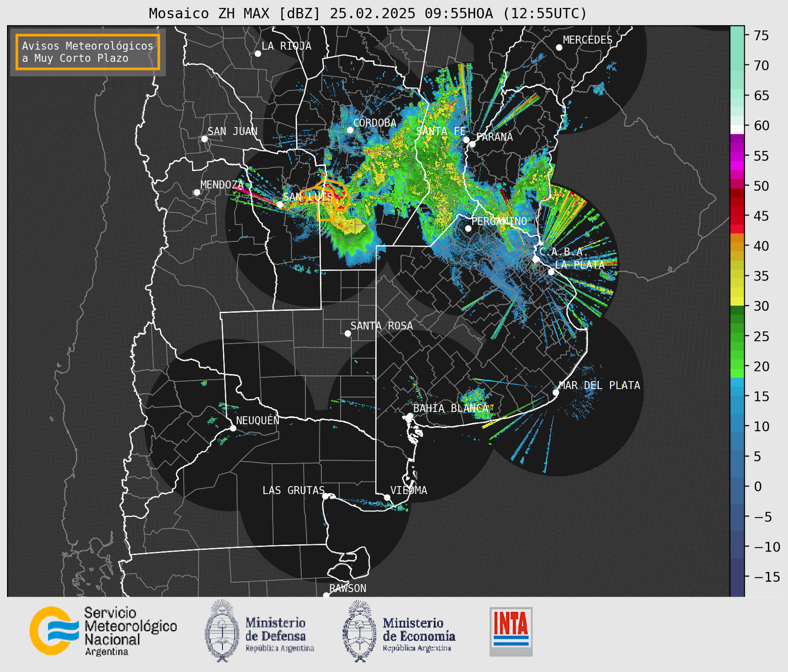
Task: Click the Neuquén city marker dot
Action: click(x=233, y=428)
